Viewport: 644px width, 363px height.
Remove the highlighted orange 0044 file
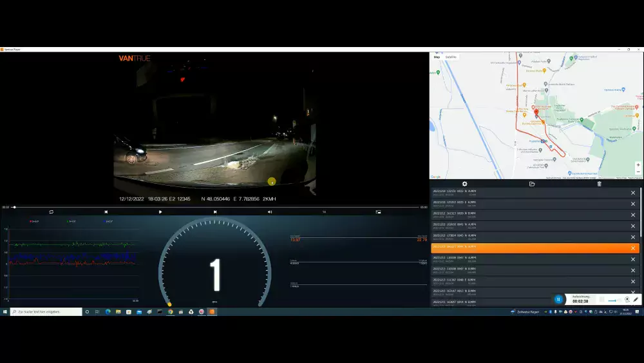point(633,248)
